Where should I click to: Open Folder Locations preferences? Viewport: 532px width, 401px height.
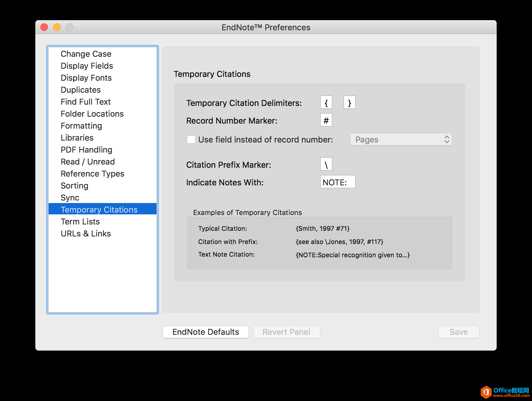pos(92,114)
